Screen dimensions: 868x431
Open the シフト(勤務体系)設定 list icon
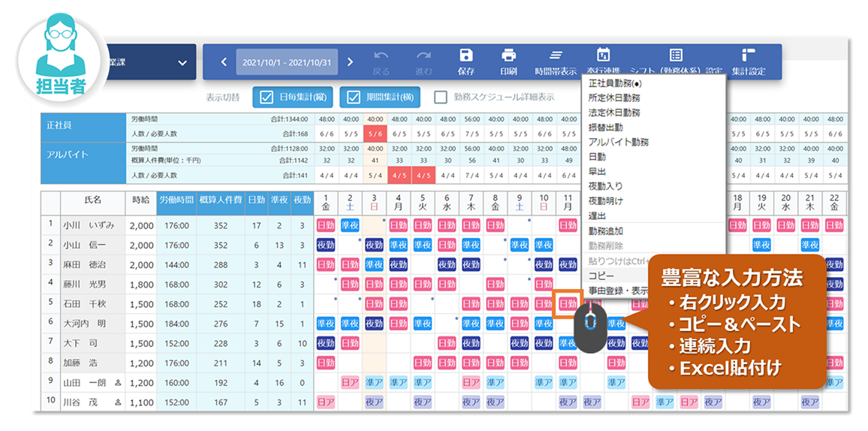[676, 55]
